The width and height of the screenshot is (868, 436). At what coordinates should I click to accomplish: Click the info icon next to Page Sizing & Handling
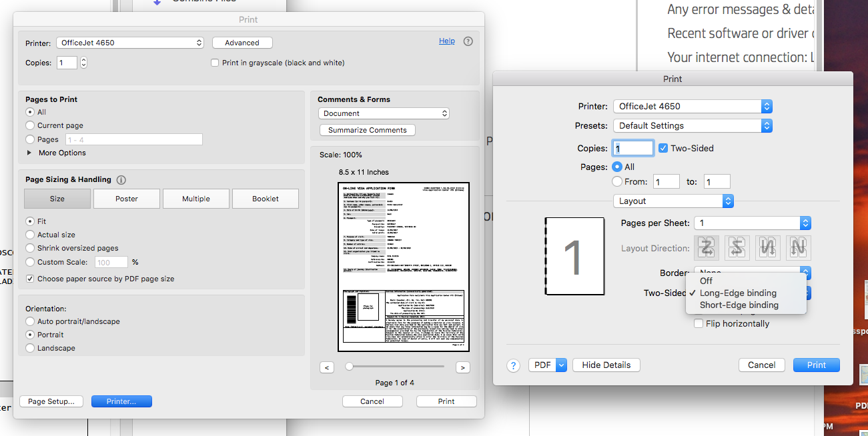click(121, 180)
